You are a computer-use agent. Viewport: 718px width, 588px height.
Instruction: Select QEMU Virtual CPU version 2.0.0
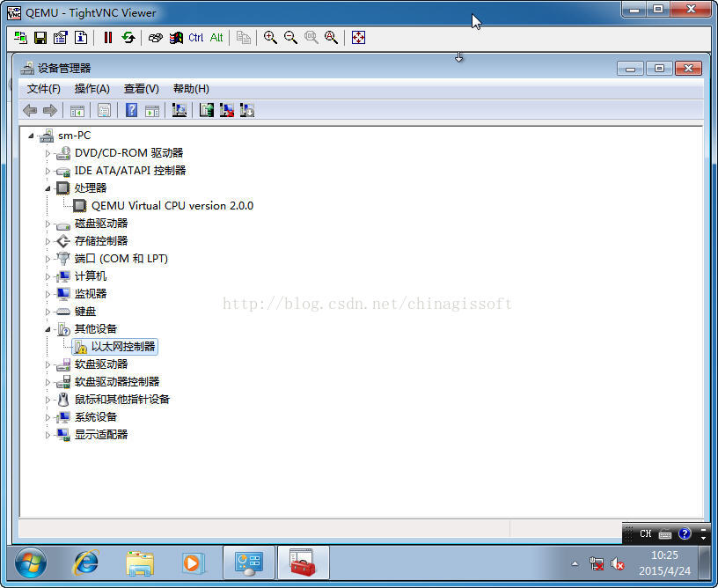point(172,206)
